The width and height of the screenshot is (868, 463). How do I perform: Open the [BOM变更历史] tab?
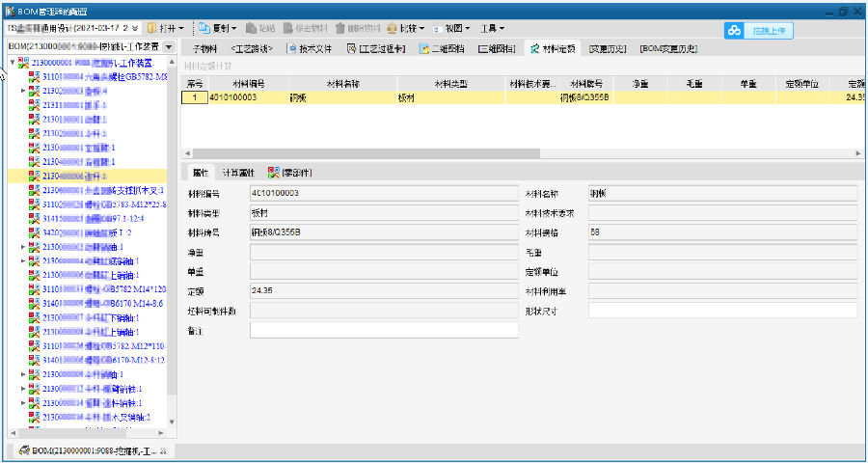point(668,47)
